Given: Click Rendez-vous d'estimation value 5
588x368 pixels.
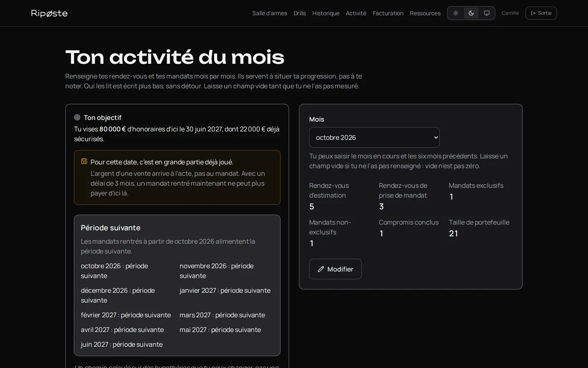Looking at the screenshot, I should click(x=312, y=206).
